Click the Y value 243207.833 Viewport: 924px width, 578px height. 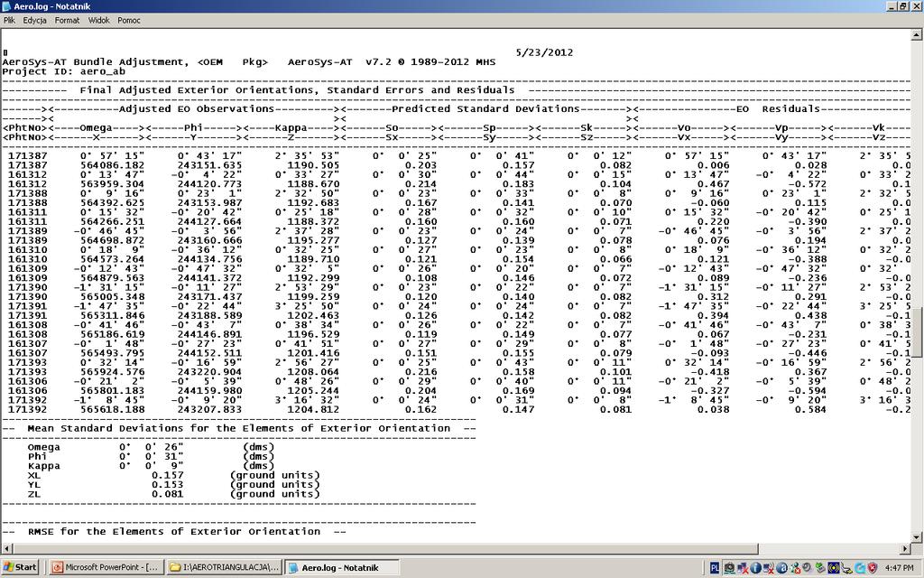click(x=209, y=409)
